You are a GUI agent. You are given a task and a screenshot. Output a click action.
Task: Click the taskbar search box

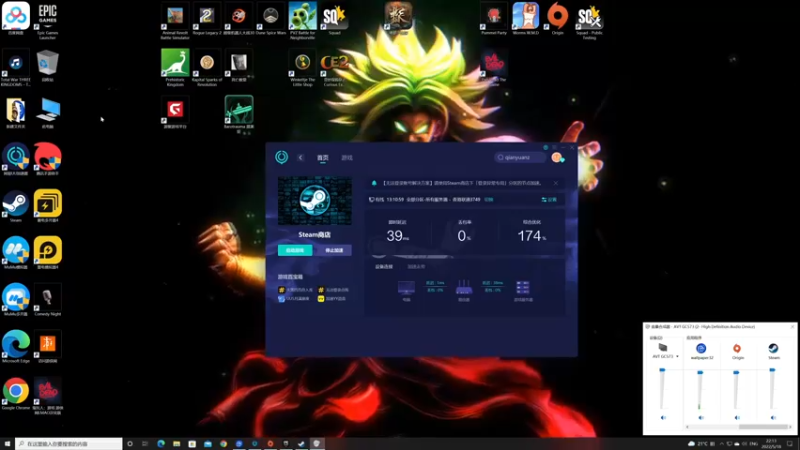69,444
